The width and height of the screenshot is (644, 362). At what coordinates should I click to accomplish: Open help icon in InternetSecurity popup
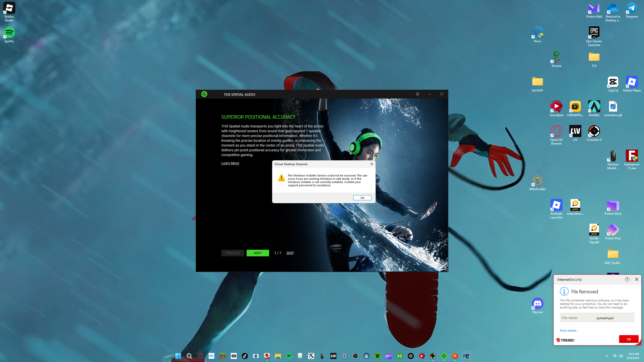627,279
